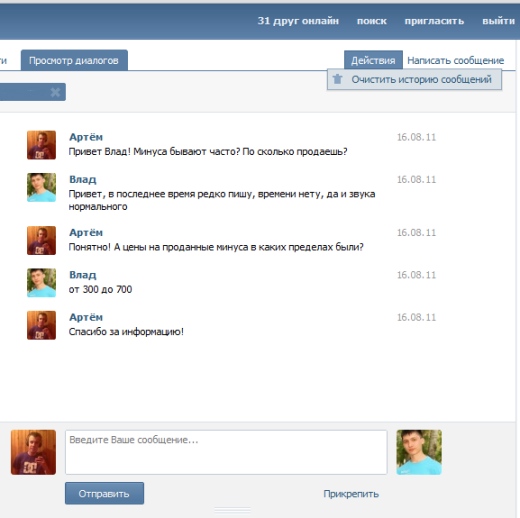Screen dimensions: 520x518
Task: Open the Действия dropdown menu
Action: [373, 60]
